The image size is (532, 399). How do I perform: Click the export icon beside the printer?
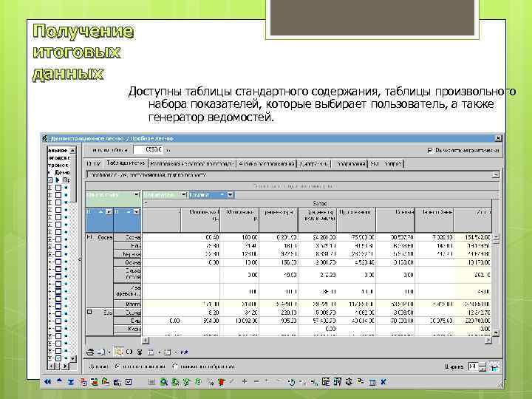tap(101, 352)
